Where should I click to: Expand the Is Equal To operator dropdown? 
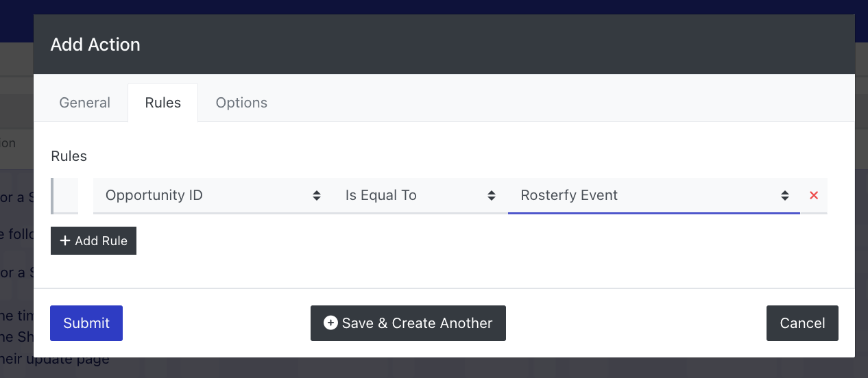pyautogui.click(x=420, y=196)
